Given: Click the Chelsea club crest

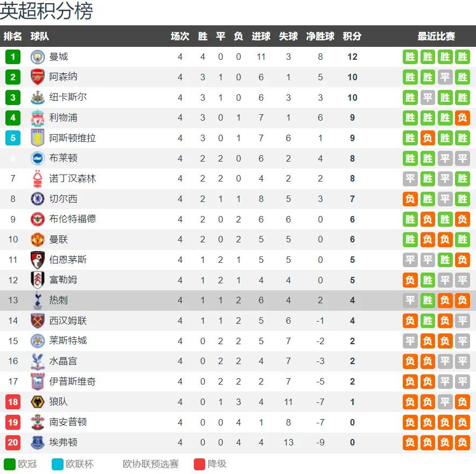Looking at the screenshot, I should coord(38,199).
